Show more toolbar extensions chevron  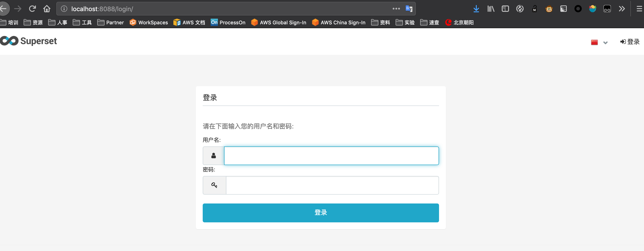tap(622, 9)
